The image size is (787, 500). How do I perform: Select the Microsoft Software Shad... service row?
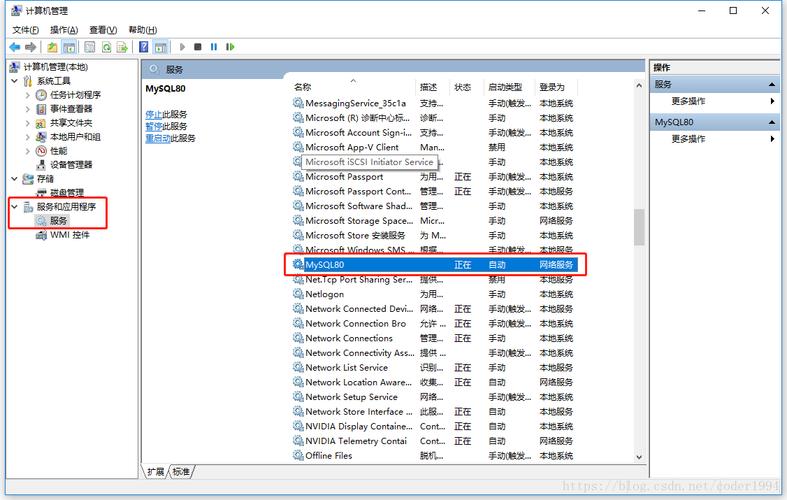coord(435,206)
